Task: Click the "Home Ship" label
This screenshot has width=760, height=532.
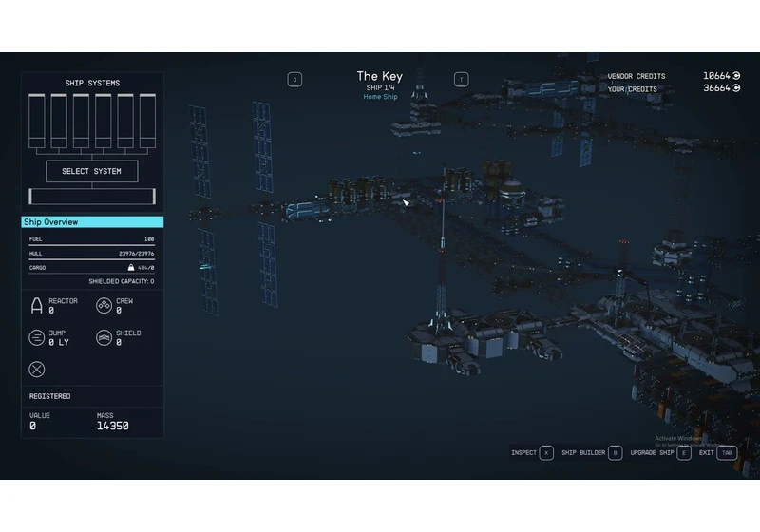Action: (x=380, y=97)
